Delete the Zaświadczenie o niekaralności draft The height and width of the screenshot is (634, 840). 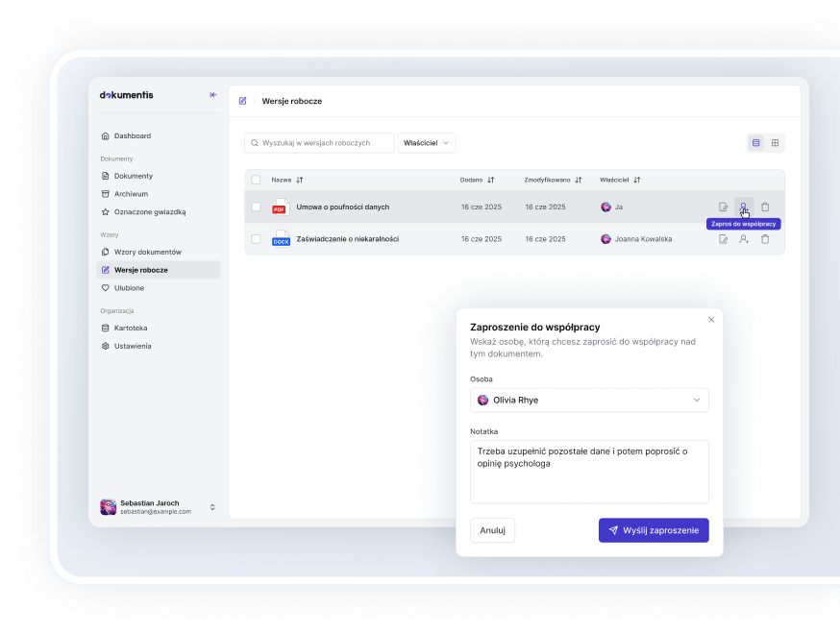[765, 239]
